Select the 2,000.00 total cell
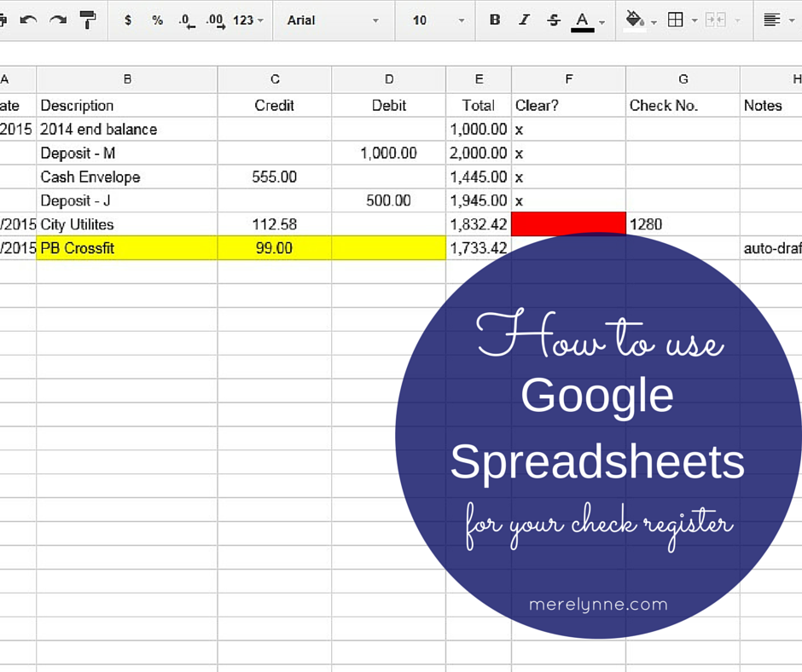 coord(479,153)
